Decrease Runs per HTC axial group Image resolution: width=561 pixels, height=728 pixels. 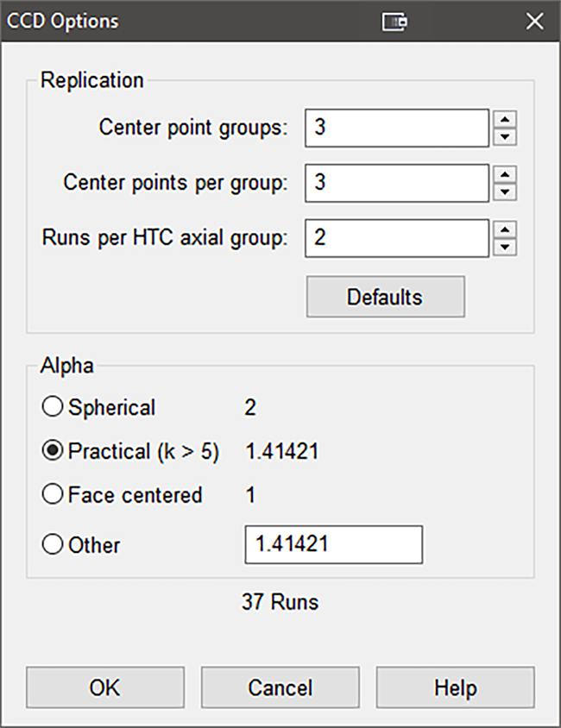click(x=507, y=248)
